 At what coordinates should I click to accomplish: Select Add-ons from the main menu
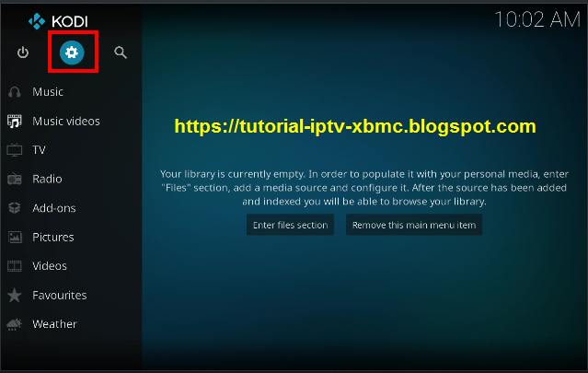pyautogui.click(x=54, y=208)
